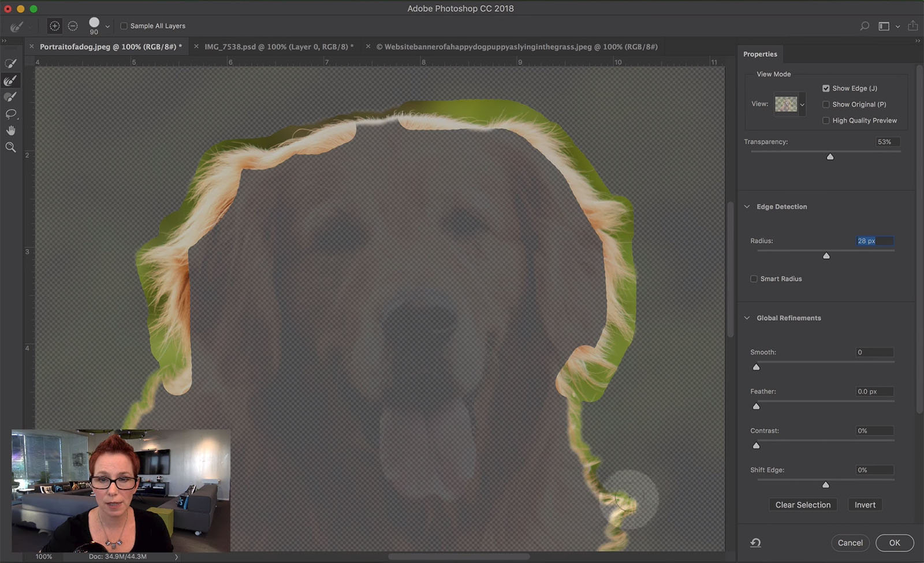The image size is (924, 563).
Task: Check Sample All Layers
Action: pyautogui.click(x=124, y=25)
